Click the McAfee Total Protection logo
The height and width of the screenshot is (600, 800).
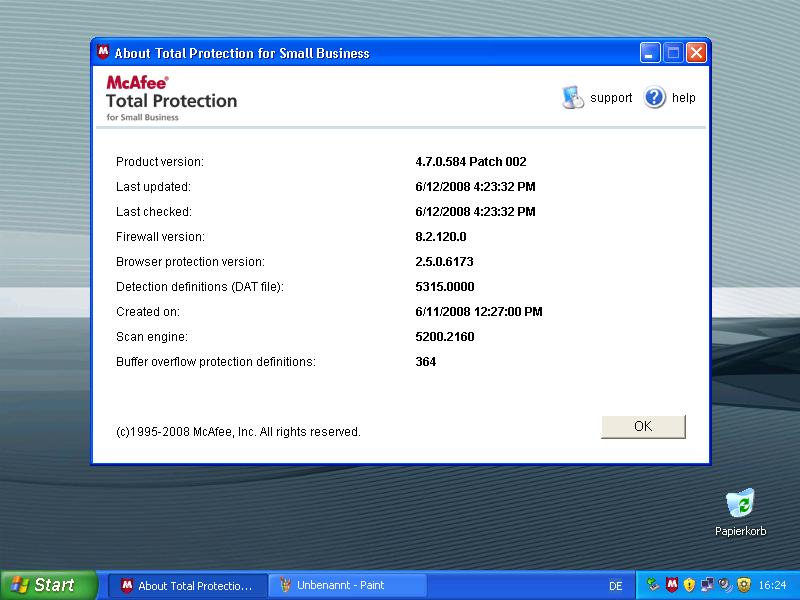pyautogui.click(x=171, y=98)
